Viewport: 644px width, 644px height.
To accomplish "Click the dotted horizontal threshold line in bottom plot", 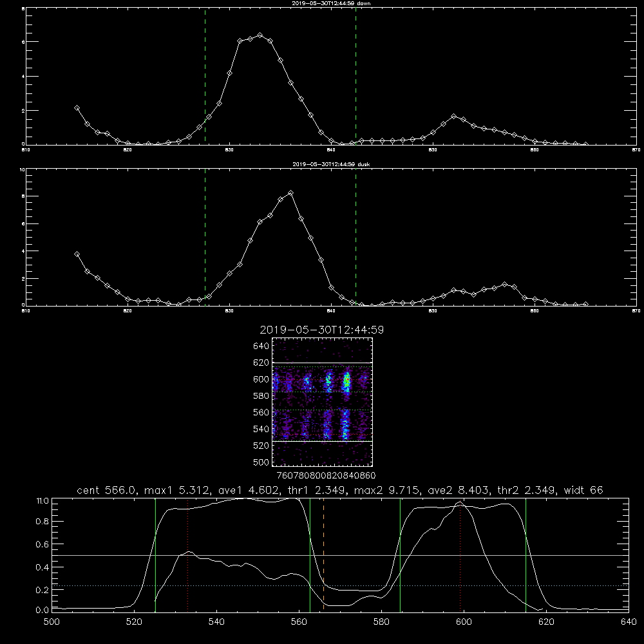I will 340,585.
